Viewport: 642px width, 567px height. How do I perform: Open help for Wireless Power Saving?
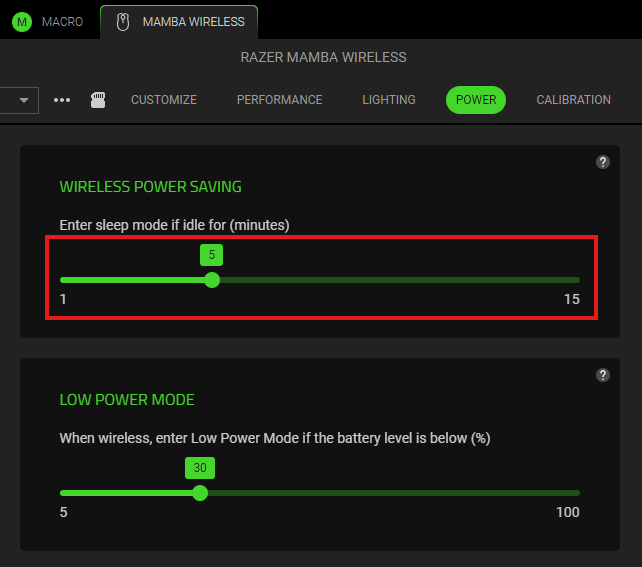[603, 162]
